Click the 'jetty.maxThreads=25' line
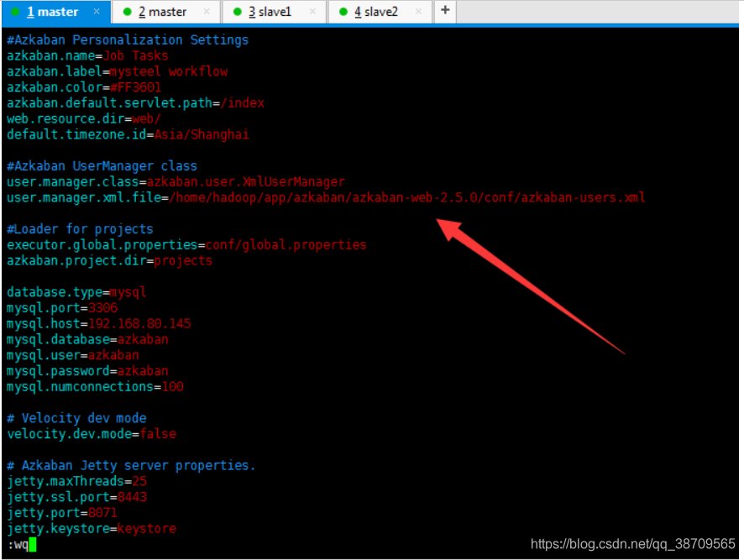Screen dimensions: 744x560 77,481
